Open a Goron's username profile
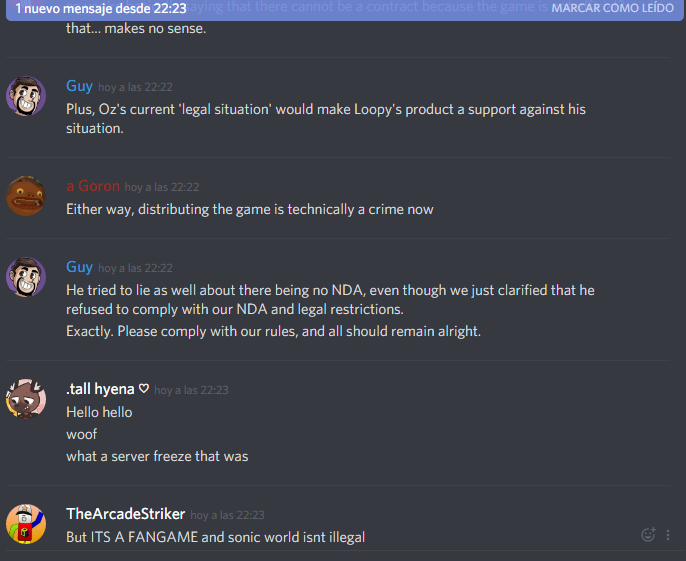 coord(93,186)
